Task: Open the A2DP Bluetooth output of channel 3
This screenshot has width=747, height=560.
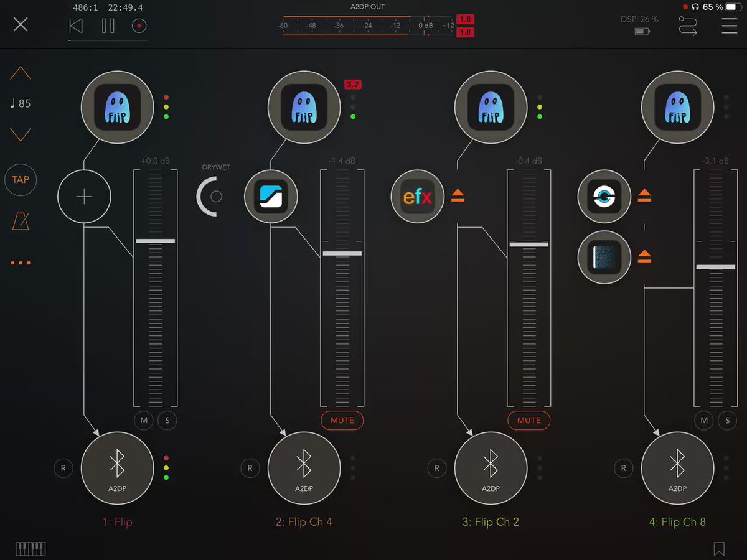Action: pyautogui.click(x=491, y=468)
